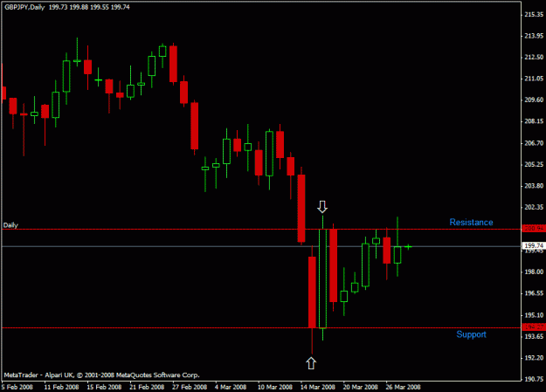This screenshot has height=392, width=546.
Task: Click the 11 Feb 2008 date label
Action: (62, 387)
